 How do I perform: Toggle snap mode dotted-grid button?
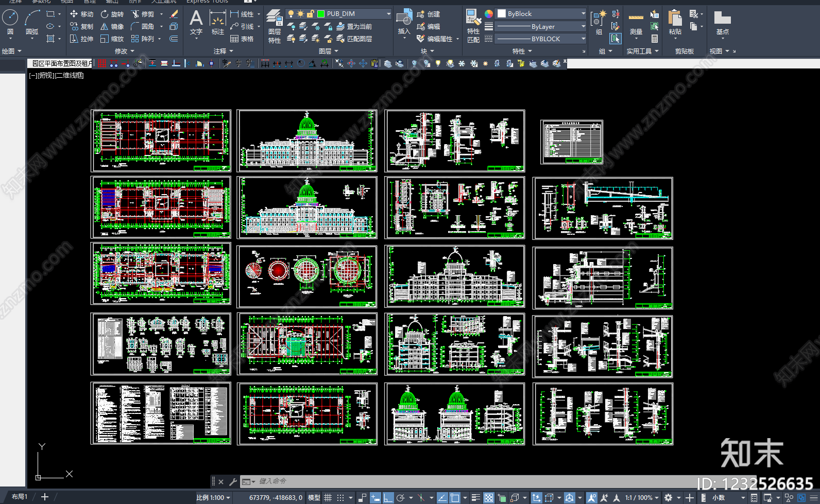(x=340, y=498)
